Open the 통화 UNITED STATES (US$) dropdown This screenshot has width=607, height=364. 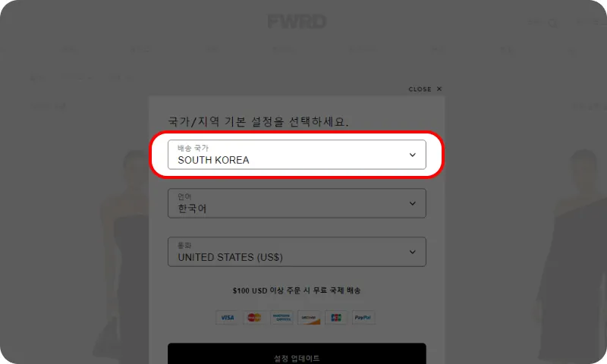pos(297,252)
